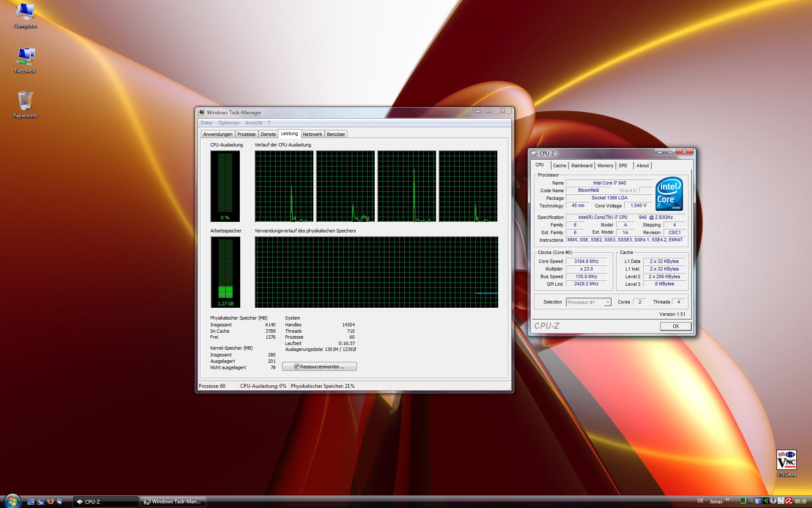Image resolution: width=812 pixels, height=508 pixels.
Task: Click Razer snake tray icon
Action: (766, 501)
